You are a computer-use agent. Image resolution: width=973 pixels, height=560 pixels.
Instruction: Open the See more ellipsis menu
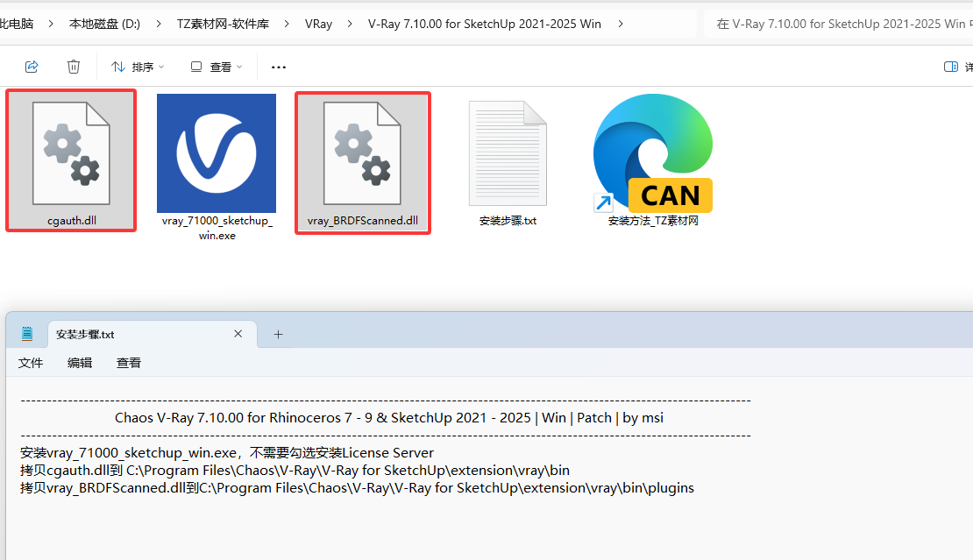pos(279,67)
